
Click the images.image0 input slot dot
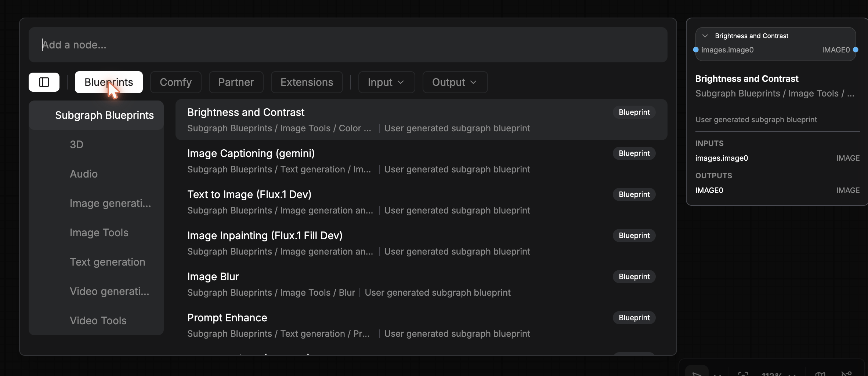coord(695,50)
